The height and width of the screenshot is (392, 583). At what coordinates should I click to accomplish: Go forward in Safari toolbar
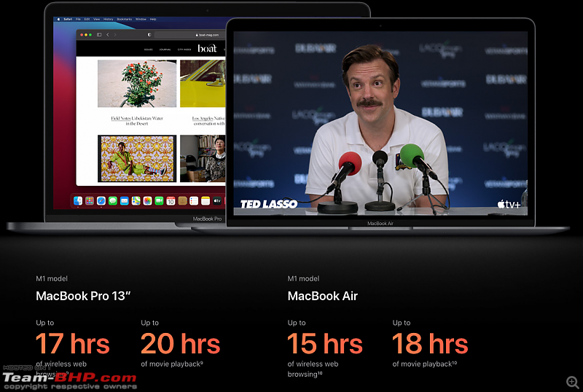[115, 34]
